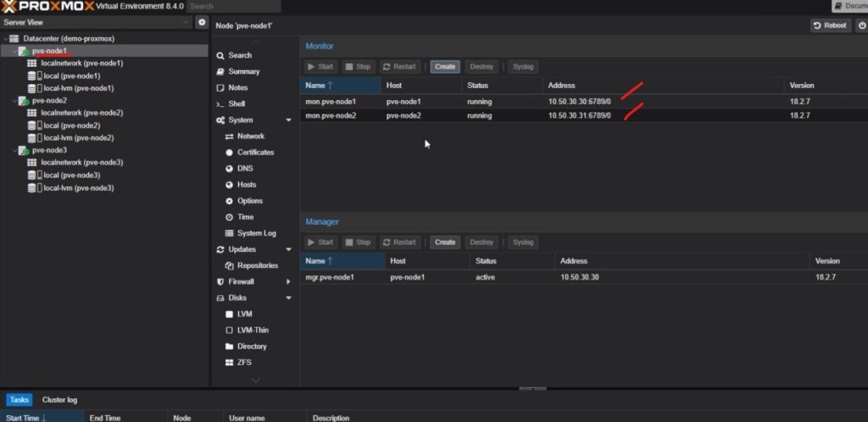This screenshot has width=868, height=422.
Task: Open the Server View dropdown
Action: point(97,22)
